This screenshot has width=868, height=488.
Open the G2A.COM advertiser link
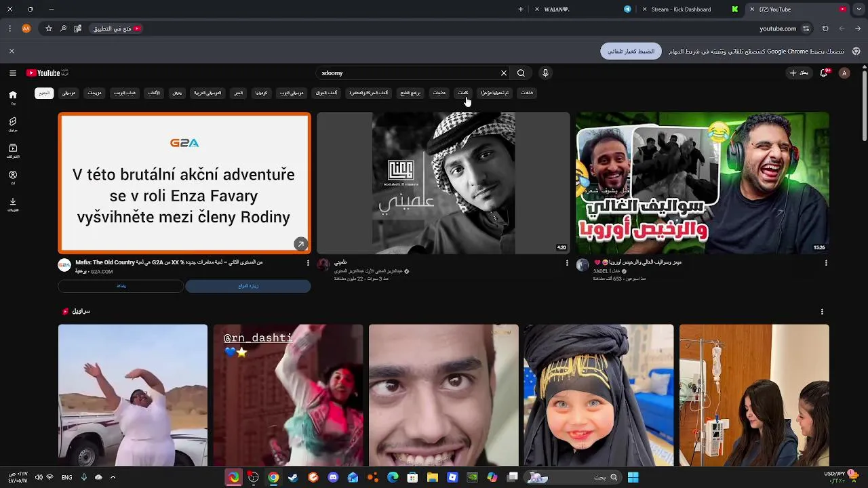[102, 271]
